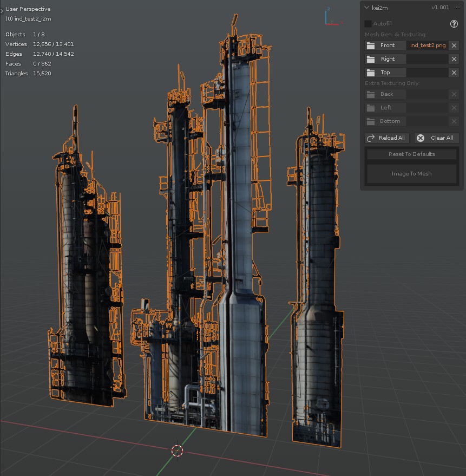The height and width of the screenshot is (476, 466).
Task: Enable the Autofill checkbox
Action: tap(368, 24)
